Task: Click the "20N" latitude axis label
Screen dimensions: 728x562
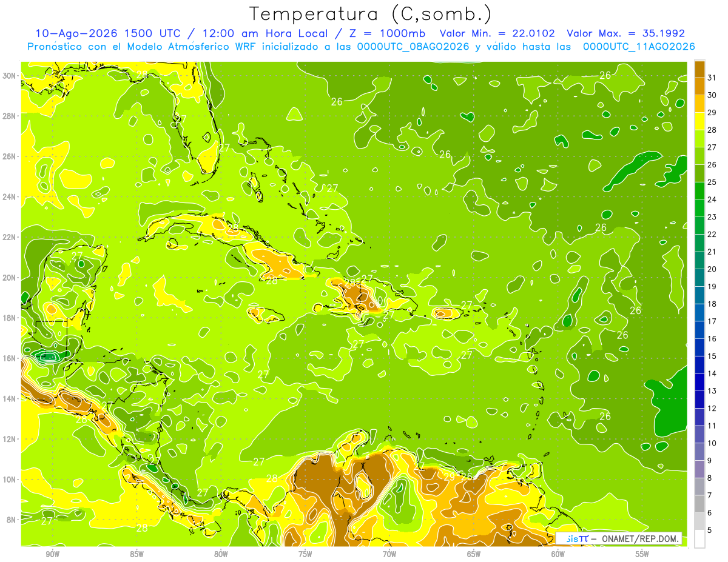Action: click(x=10, y=278)
